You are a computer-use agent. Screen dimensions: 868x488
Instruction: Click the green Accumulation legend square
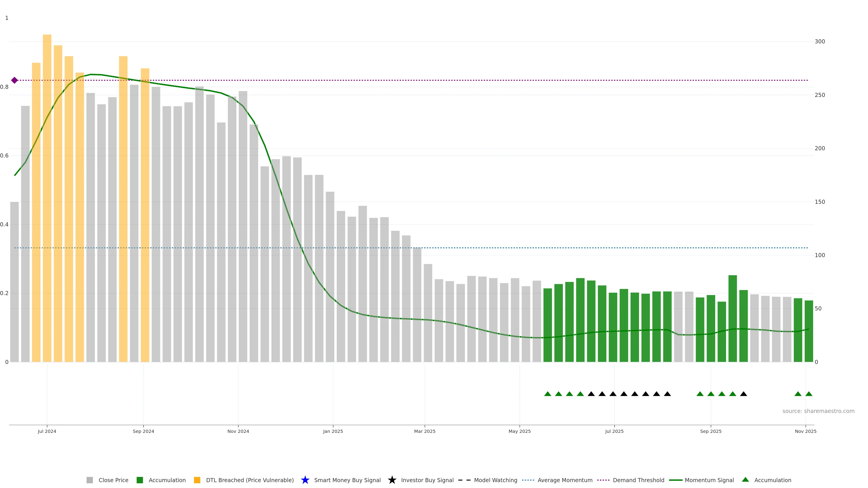pos(140,480)
